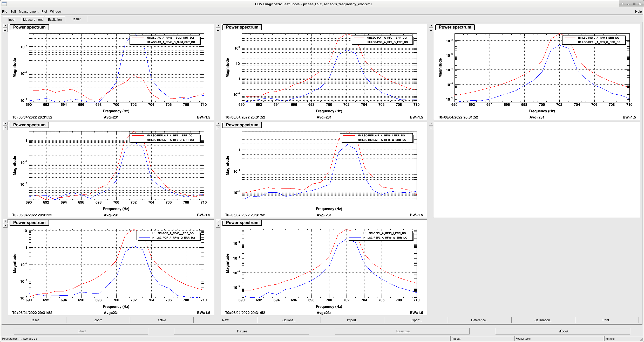Open the Measurement menu

[29, 12]
